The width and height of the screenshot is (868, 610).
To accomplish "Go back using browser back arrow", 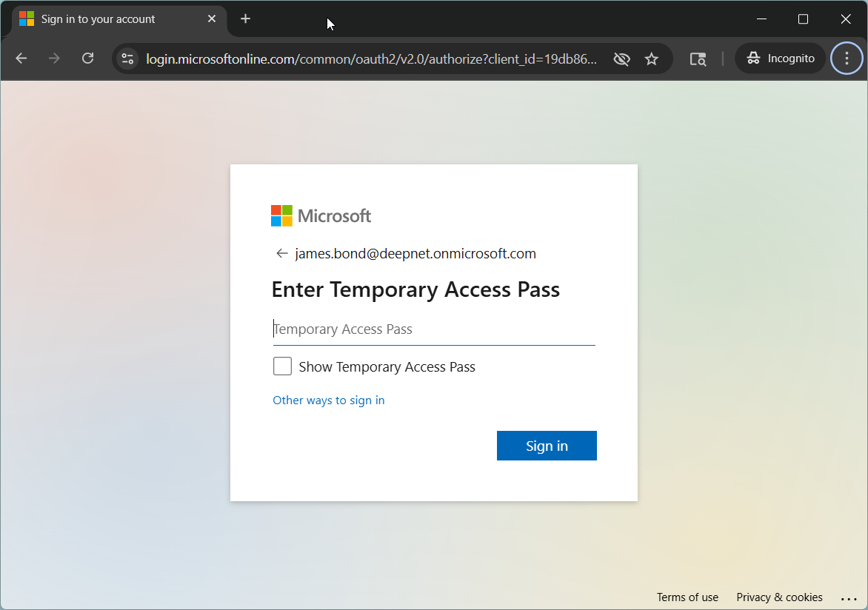I will click(x=21, y=58).
